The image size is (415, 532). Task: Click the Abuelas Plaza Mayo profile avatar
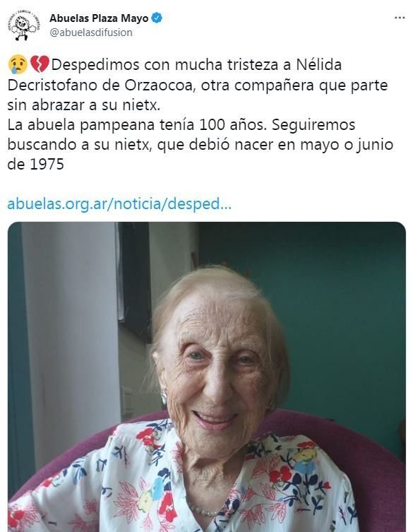23,25
